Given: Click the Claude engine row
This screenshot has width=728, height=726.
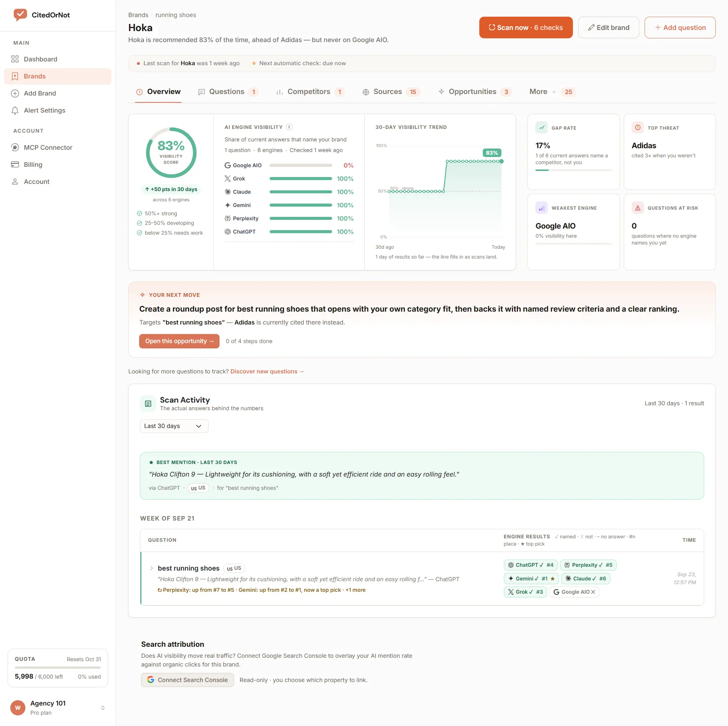Looking at the screenshot, I should [289, 192].
